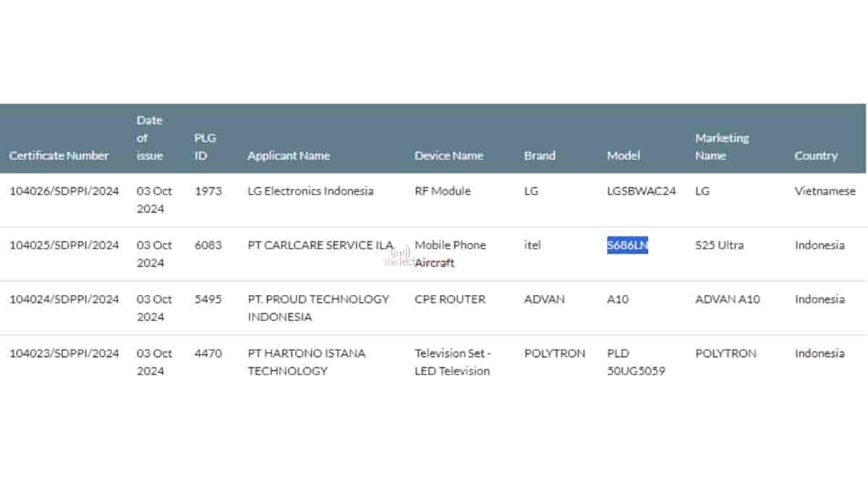Click the highlighted S686LN model text
The height and width of the screenshot is (488, 868).
[x=627, y=246]
